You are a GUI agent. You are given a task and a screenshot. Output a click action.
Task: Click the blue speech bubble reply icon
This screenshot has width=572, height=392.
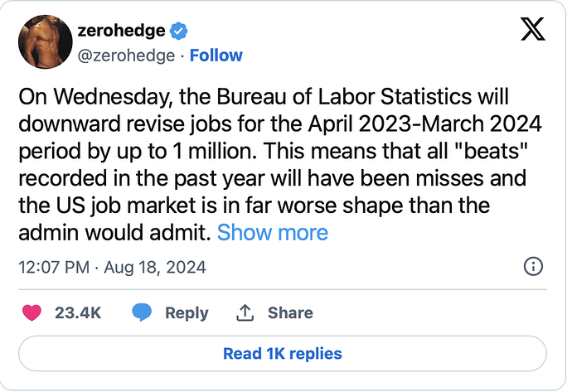click(x=142, y=312)
